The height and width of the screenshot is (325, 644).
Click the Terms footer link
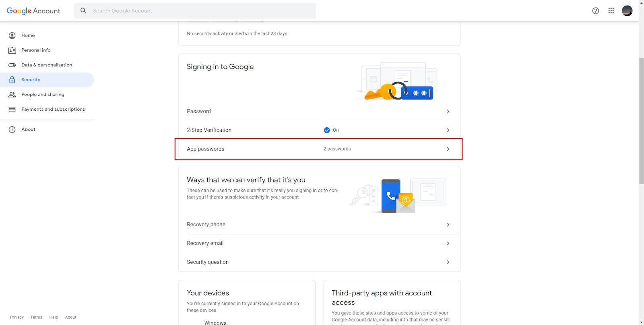(x=36, y=317)
